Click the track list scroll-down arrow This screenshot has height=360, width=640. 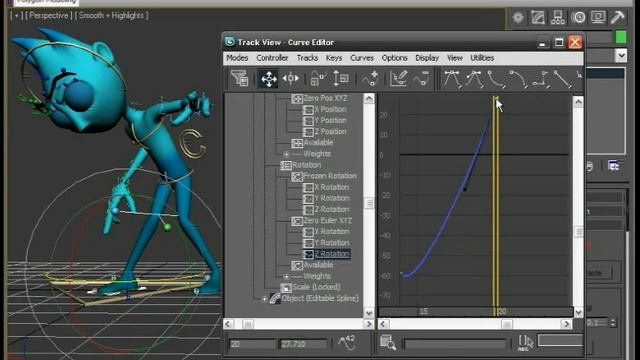[x=369, y=313]
